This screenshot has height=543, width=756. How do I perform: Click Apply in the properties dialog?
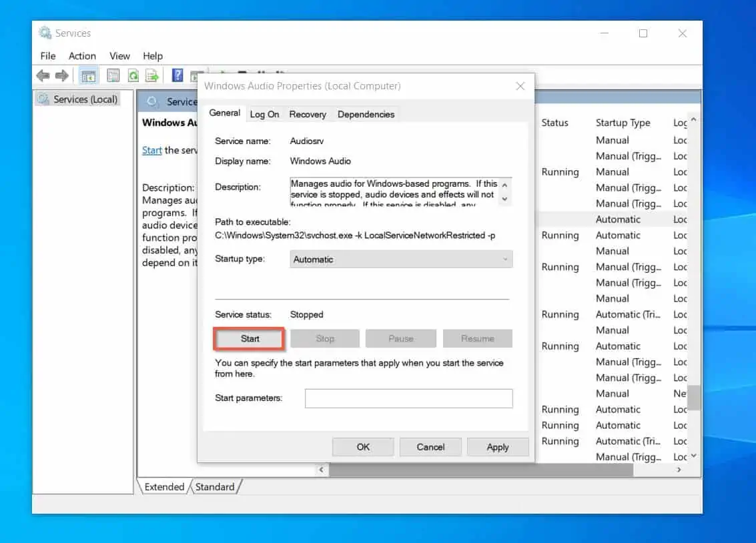(x=498, y=447)
